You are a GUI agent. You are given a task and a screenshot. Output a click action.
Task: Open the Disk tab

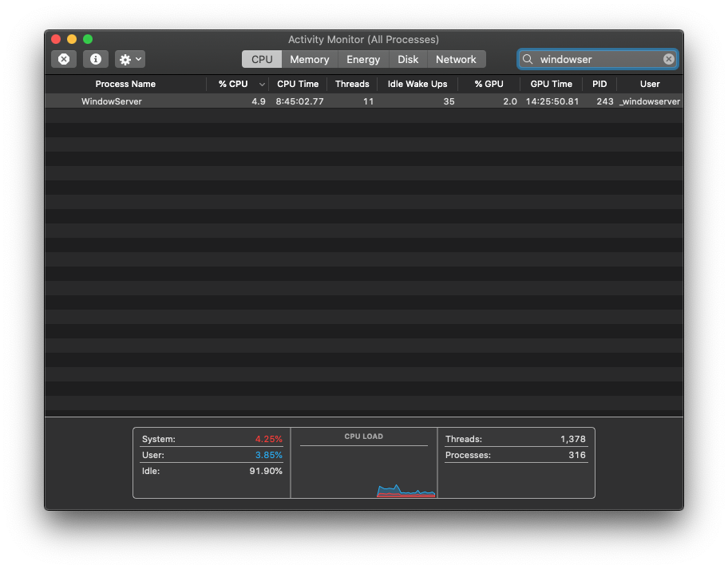[408, 59]
